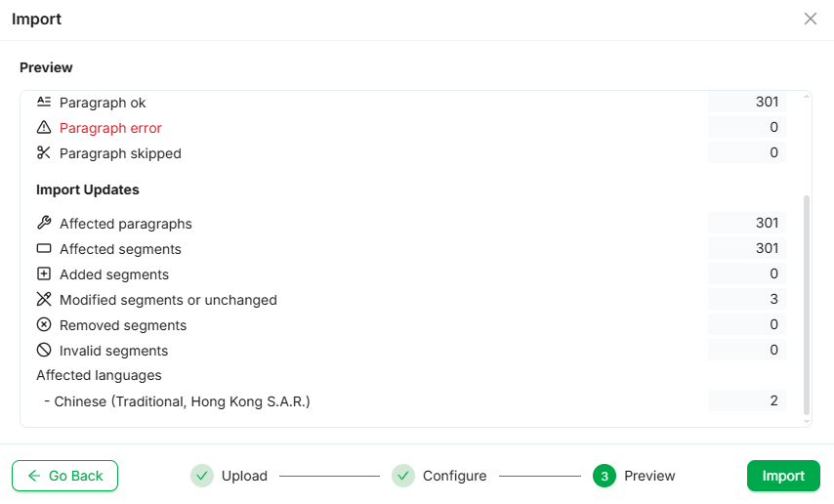Viewport: 834px width, 504px height.
Task: Click the Paragraph error warning triangle icon
Action: pos(43,128)
